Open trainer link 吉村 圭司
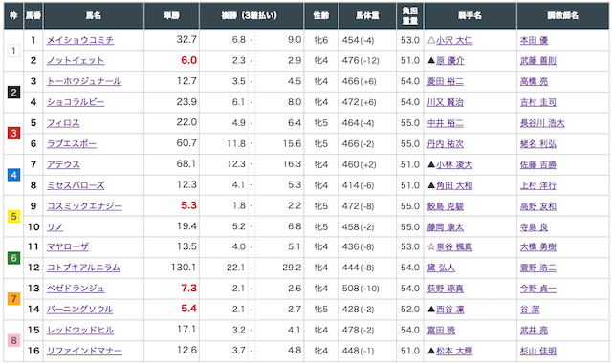Screen dimensions: 612x364 click(x=537, y=102)
